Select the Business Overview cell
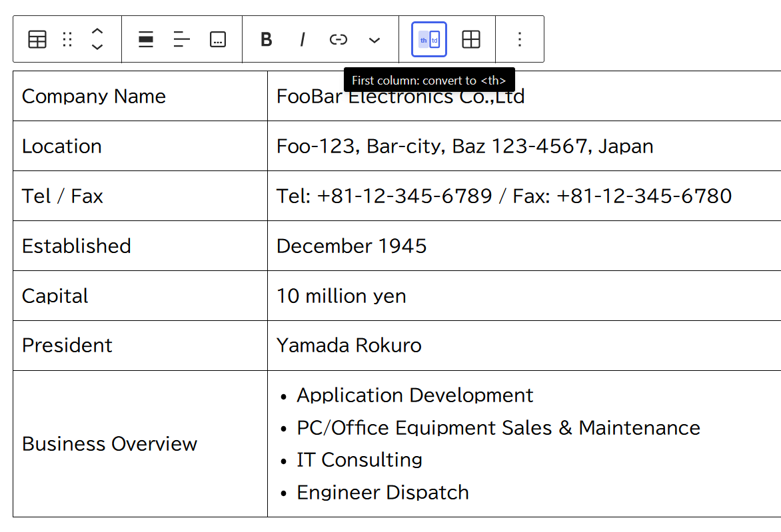 [140, 444]
